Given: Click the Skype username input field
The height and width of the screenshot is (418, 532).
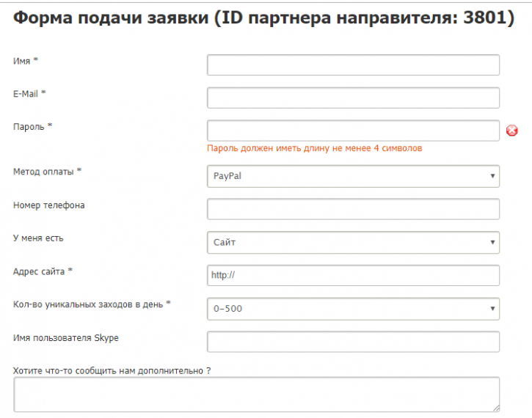Looking at the screenshot, I should coord(353,342).
